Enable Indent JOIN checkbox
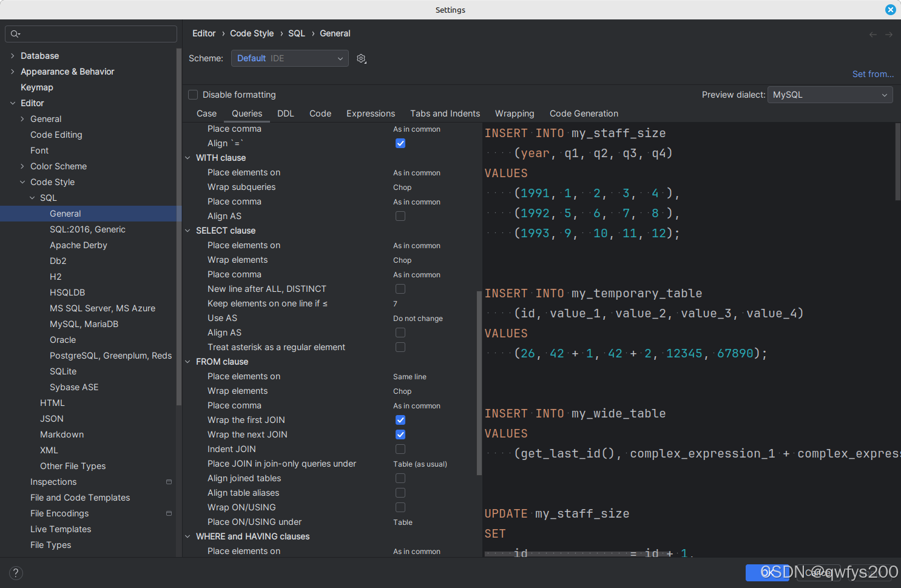Screen dimensions: 901x588 pos(400,449)
